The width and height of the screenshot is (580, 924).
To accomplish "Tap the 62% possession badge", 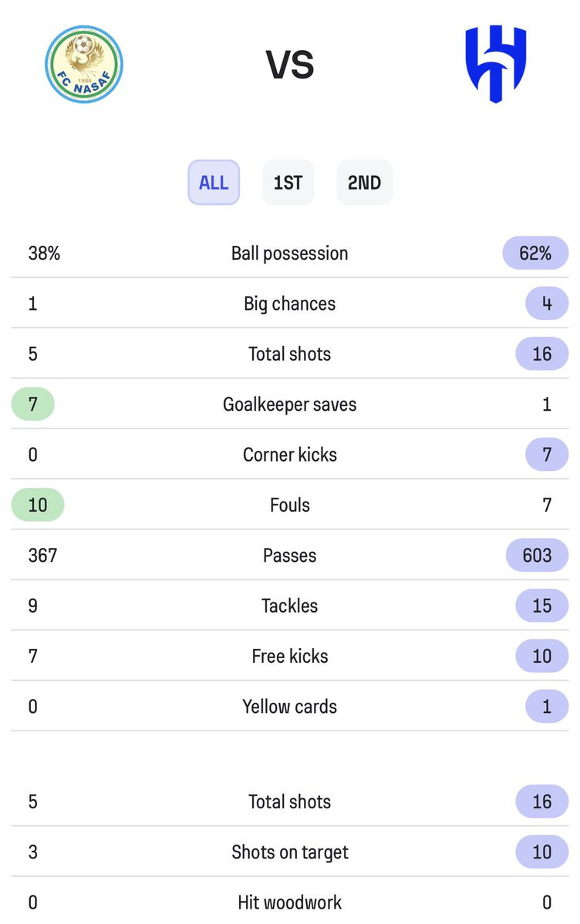I will coord(535,254).
